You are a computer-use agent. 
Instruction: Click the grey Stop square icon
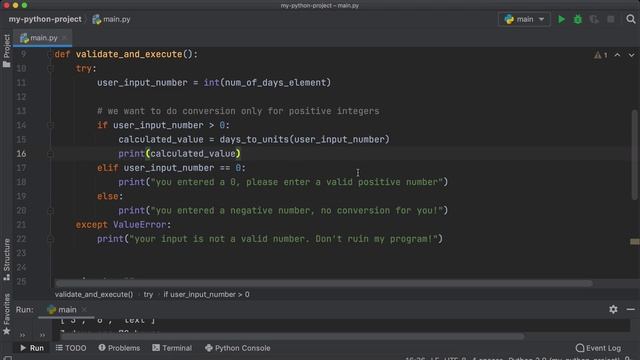point(611,19)
